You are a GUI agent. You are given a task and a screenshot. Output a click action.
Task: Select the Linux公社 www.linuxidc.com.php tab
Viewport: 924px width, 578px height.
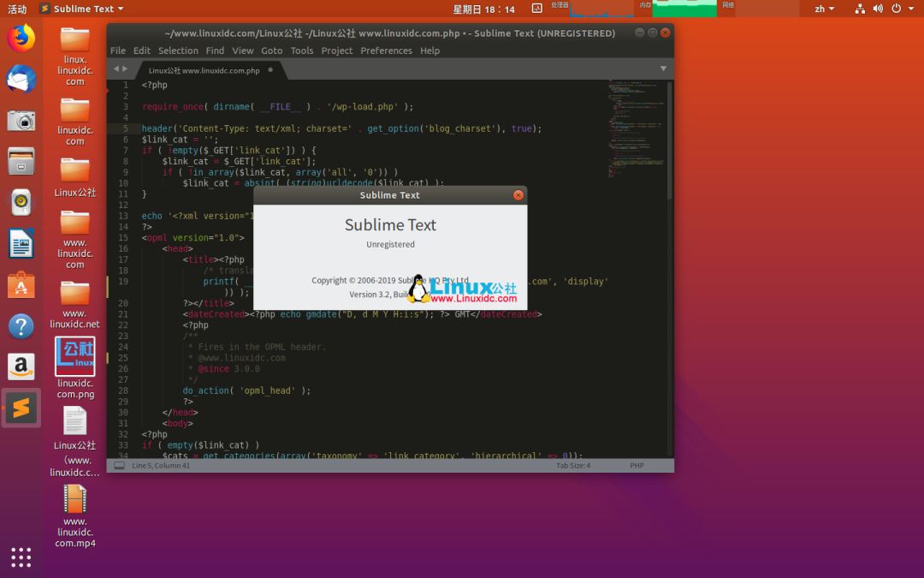click(204, 70)
